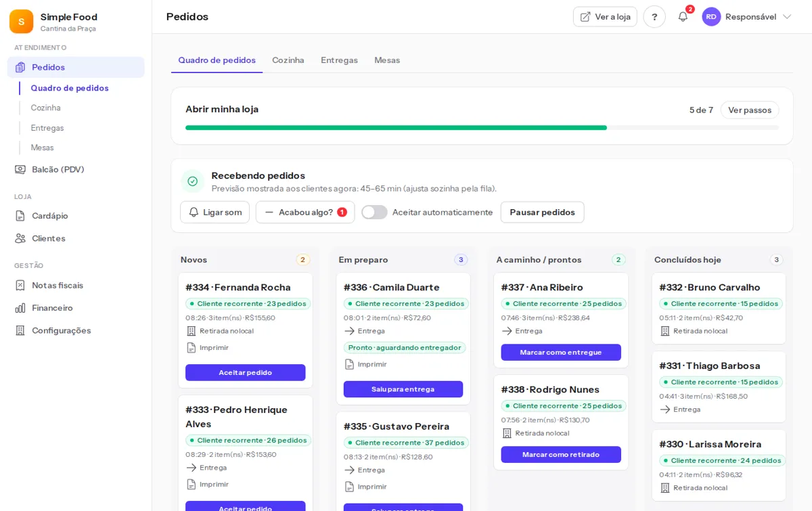Click the Notas fiscais receipt icon
This screenshot has width=812, height=511.
tap(20, 285)
